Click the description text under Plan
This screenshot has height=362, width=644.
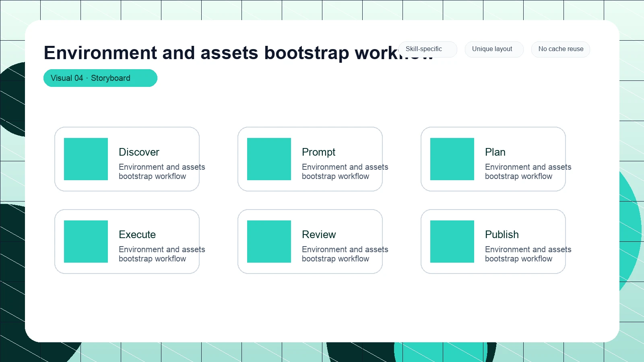point(528,171)
